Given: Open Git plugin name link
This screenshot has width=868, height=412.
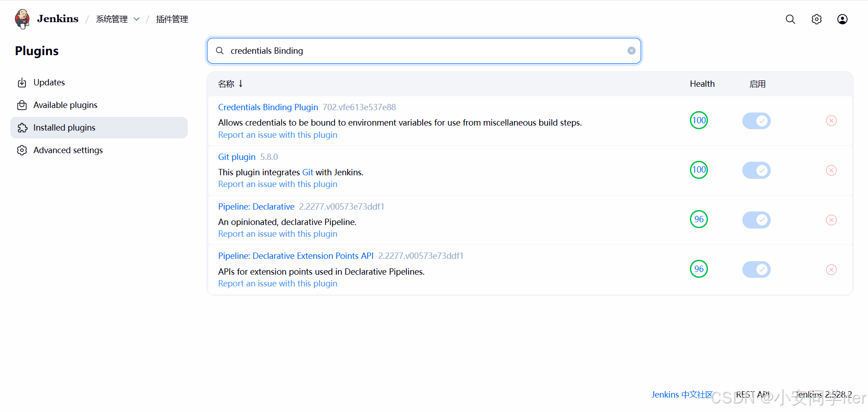Looking at the screenshot, I should coord(237,157).
